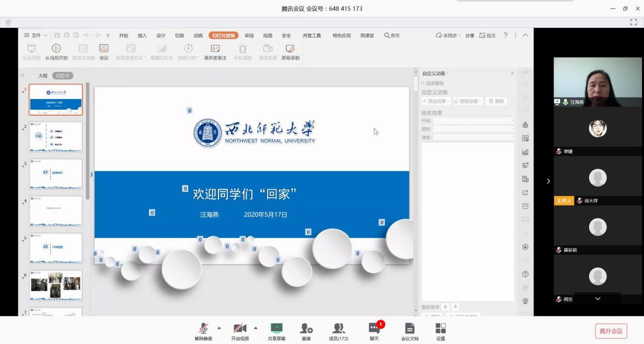Open meeting Settings (设置) icon

point(441,328)
